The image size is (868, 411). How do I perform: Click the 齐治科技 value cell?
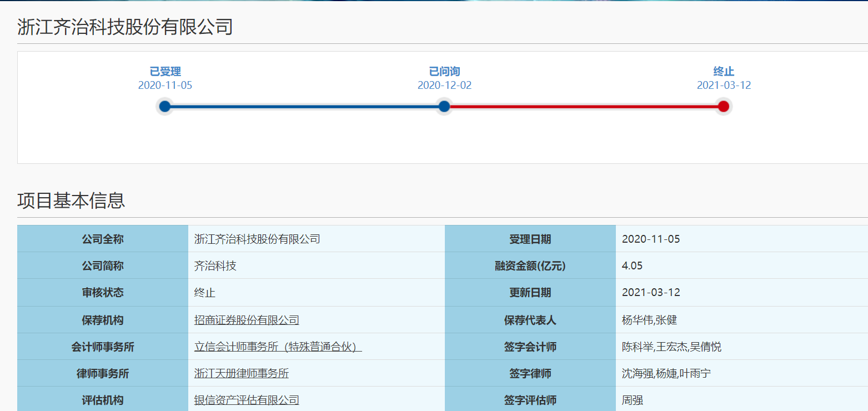coord(317,265)
